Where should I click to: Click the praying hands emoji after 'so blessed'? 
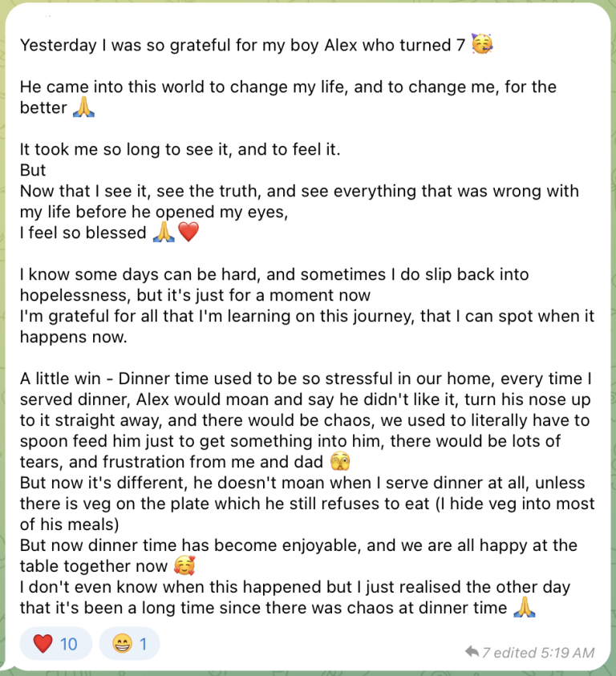164,232
